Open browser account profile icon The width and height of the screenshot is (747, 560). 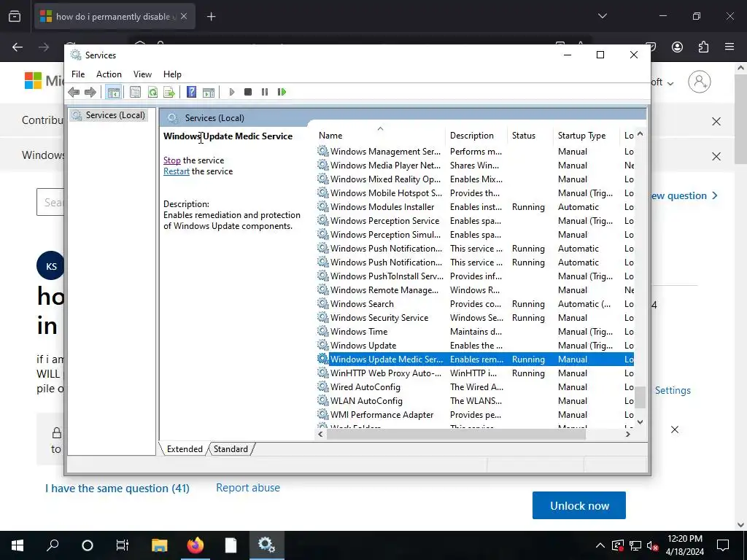coord(677,47)
